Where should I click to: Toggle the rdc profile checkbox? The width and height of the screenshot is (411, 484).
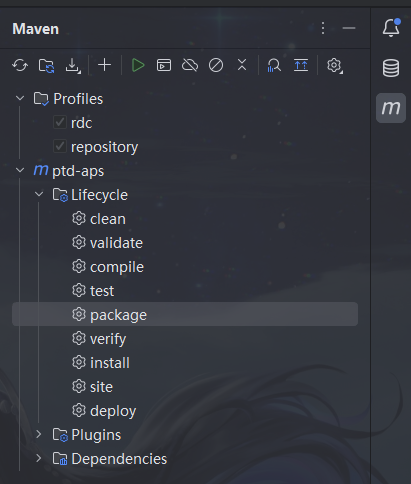click(60, 122)
